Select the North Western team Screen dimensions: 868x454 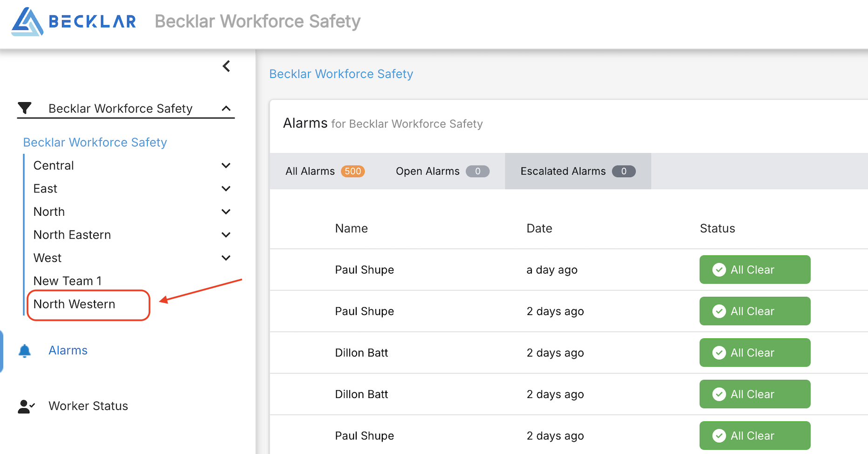[74, 304]
